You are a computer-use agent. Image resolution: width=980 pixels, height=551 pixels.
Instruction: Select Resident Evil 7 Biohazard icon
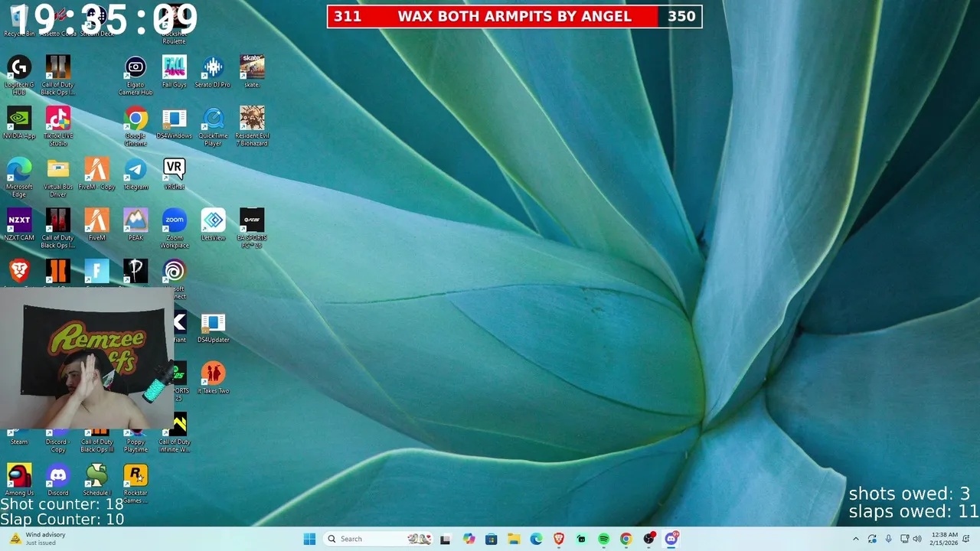252,126
